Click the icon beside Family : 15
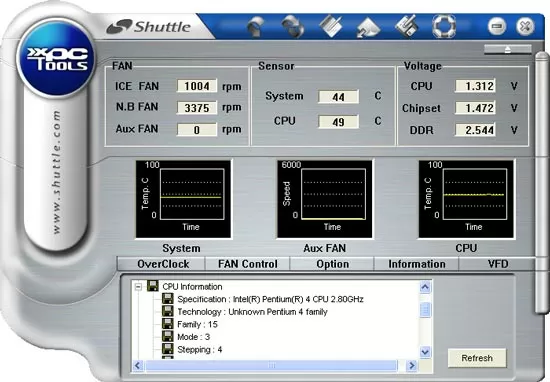Screen dimensions: 550x382 click(168, 324)
